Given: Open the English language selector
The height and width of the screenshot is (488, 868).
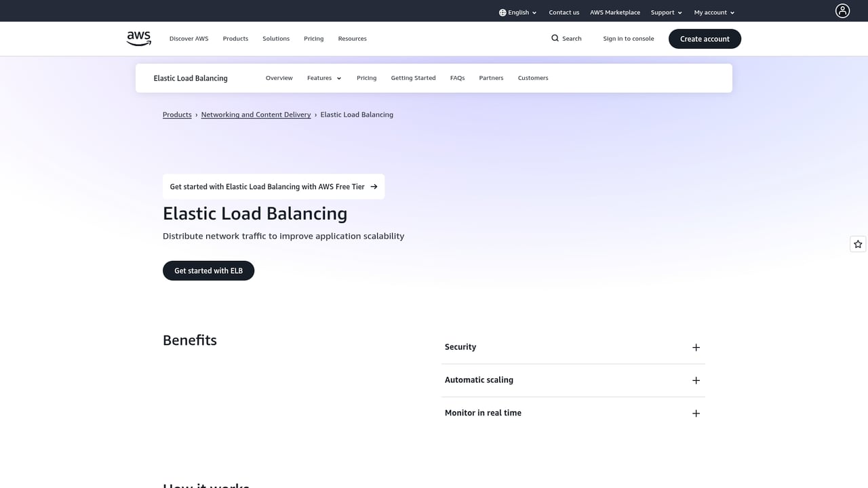Looking at the screenshot, I should (x=517, y=12).
